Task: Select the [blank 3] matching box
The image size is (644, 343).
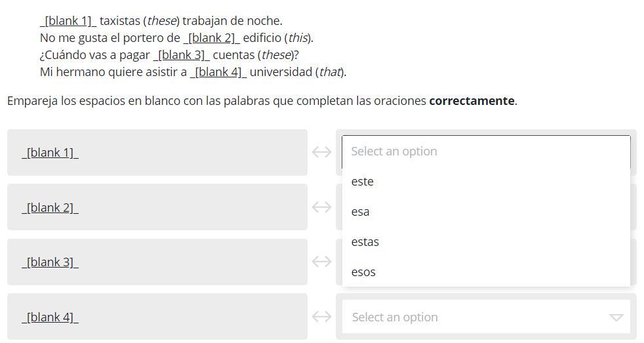Action: pyautogui.click(x=157, y=262)
